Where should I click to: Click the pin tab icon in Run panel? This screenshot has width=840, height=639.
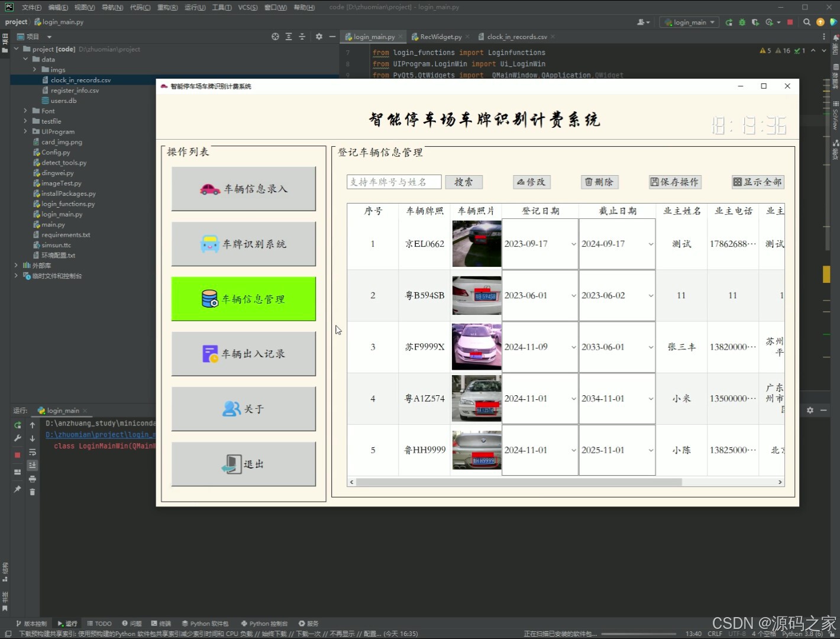(x=18, y=489)
